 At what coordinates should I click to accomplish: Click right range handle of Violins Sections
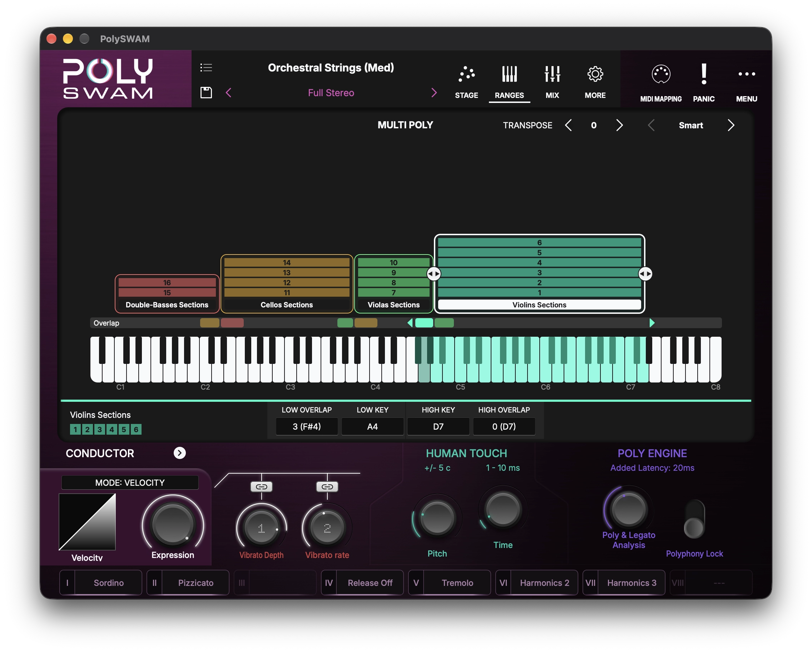(x=645, y=274)
